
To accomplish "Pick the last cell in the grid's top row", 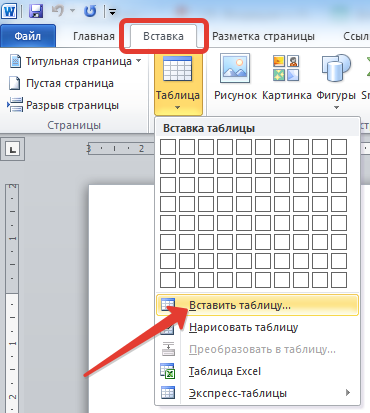I will point(339,147).
